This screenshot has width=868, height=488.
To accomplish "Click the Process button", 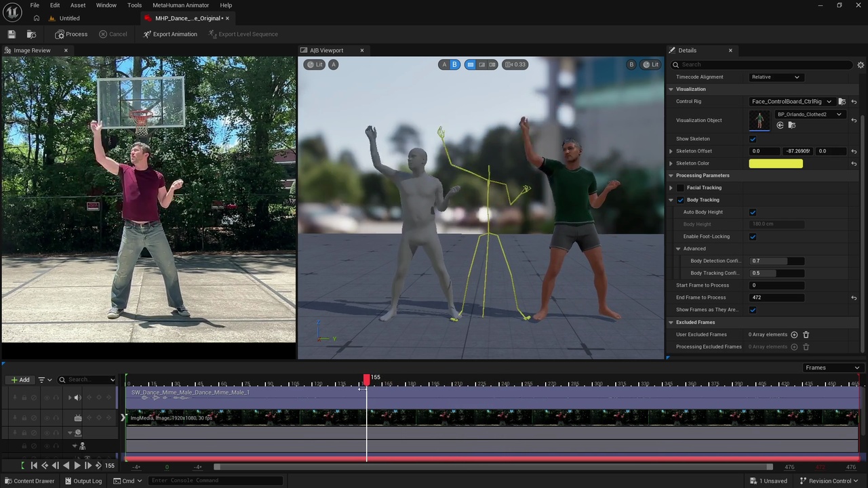I will tap(71, 34).
